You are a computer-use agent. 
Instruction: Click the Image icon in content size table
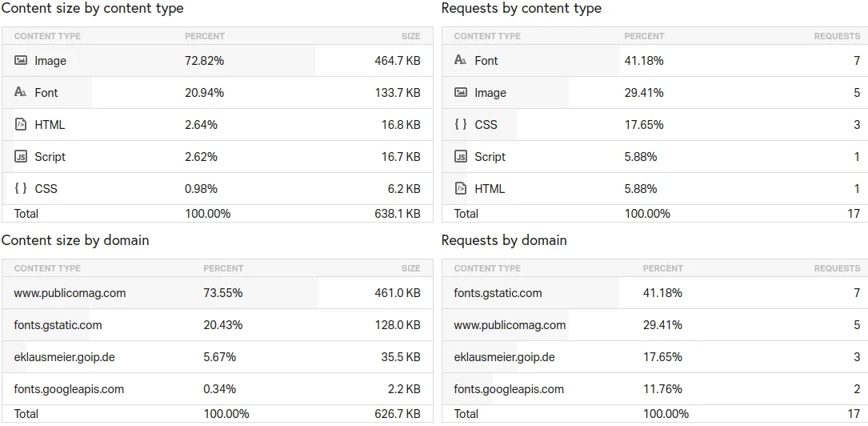[21, 61]
